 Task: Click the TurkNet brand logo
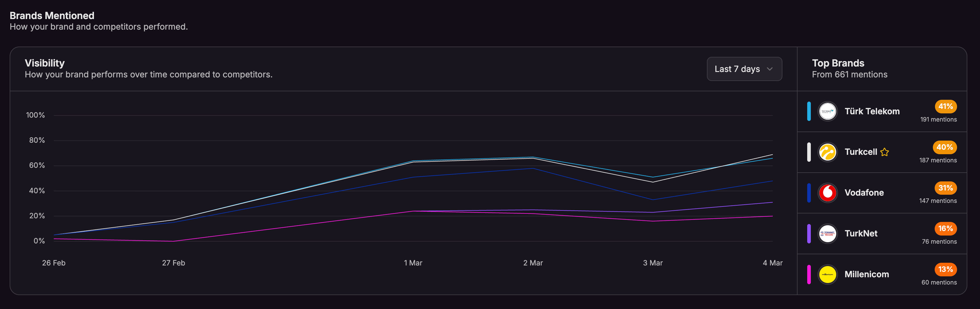click(x=827, y=234)
